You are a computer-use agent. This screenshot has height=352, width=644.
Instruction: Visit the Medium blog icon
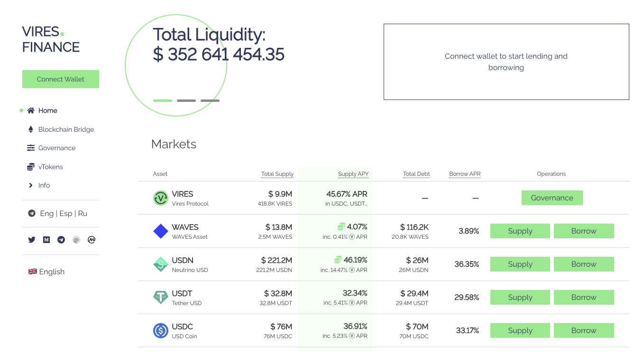(46, 240)
